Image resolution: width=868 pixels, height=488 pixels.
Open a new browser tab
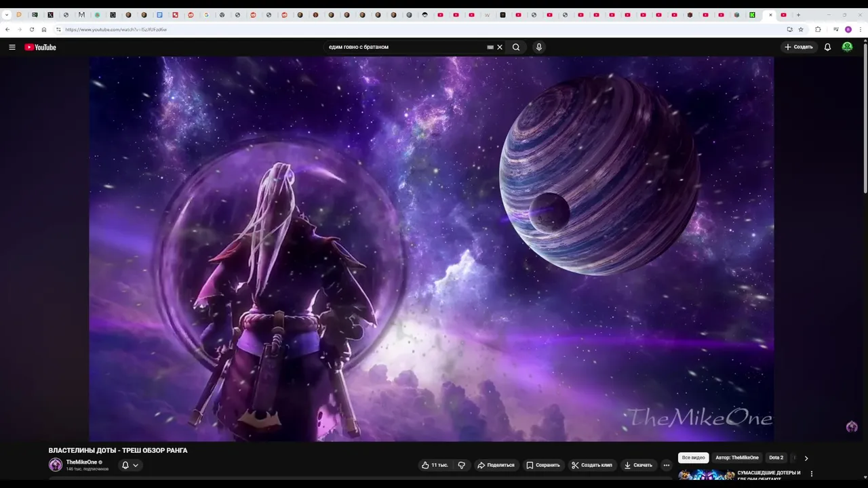point(798,14)
